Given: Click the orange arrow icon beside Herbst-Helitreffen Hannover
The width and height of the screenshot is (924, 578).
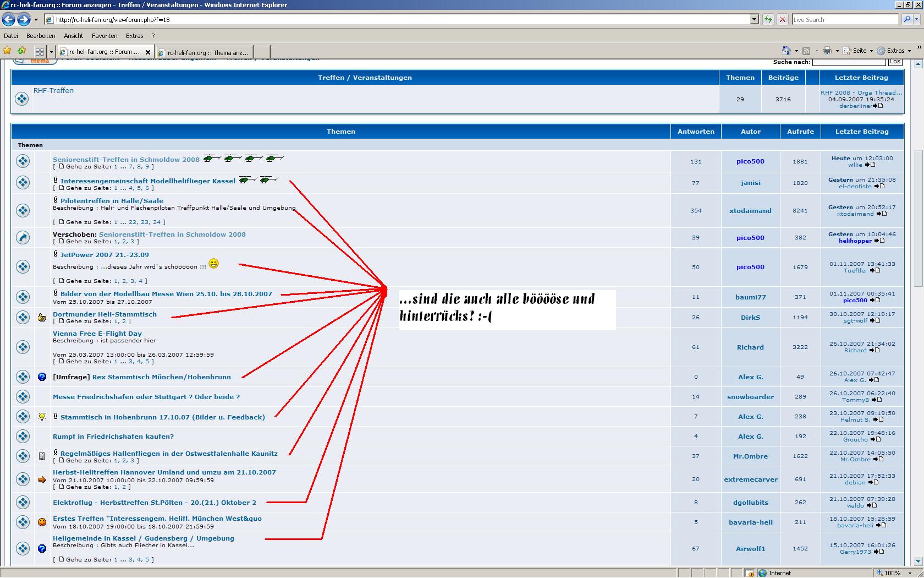Looking at the screenshot, I should [x=42, y=479].
